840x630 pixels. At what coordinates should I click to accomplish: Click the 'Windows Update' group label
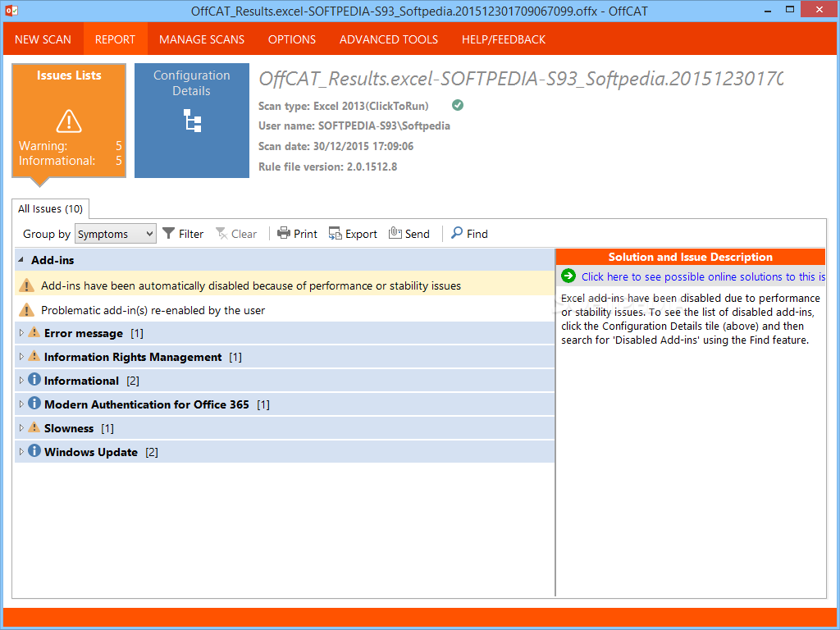91,452
